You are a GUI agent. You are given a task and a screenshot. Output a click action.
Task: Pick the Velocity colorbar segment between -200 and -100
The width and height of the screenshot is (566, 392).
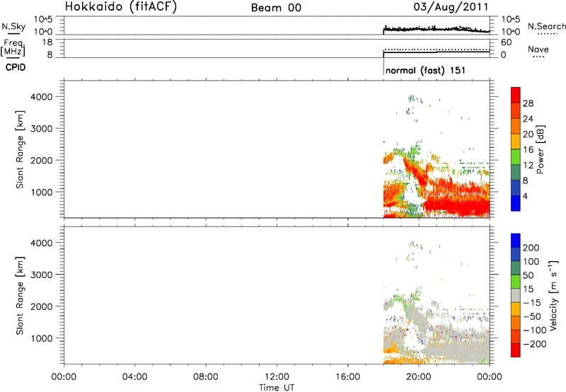[x=516, y=336]
